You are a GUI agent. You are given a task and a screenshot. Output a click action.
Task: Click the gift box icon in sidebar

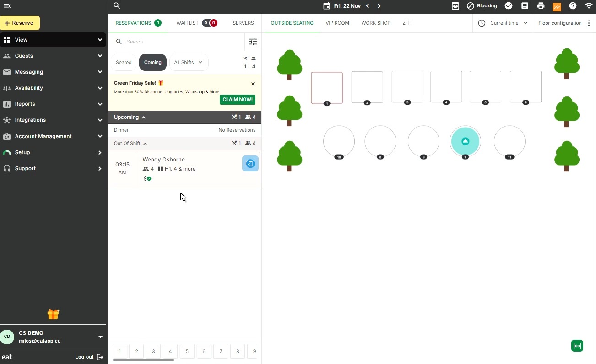tap(53, 314)
